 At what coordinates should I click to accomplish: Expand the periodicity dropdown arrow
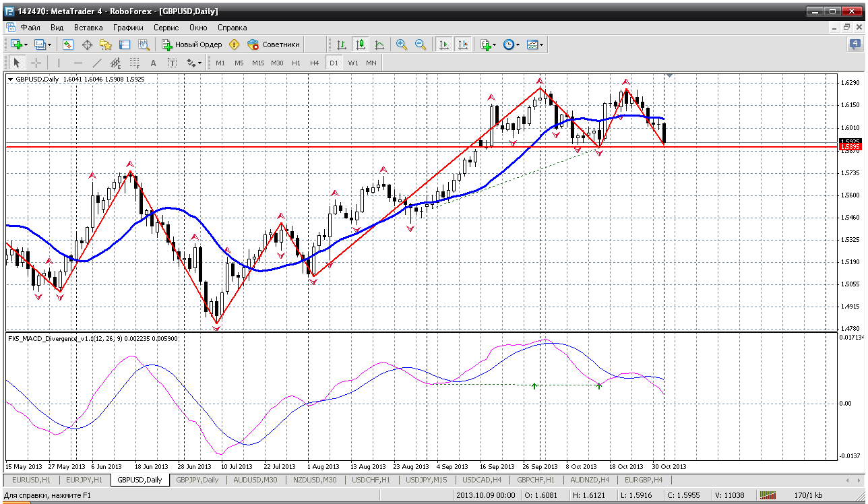518,45
